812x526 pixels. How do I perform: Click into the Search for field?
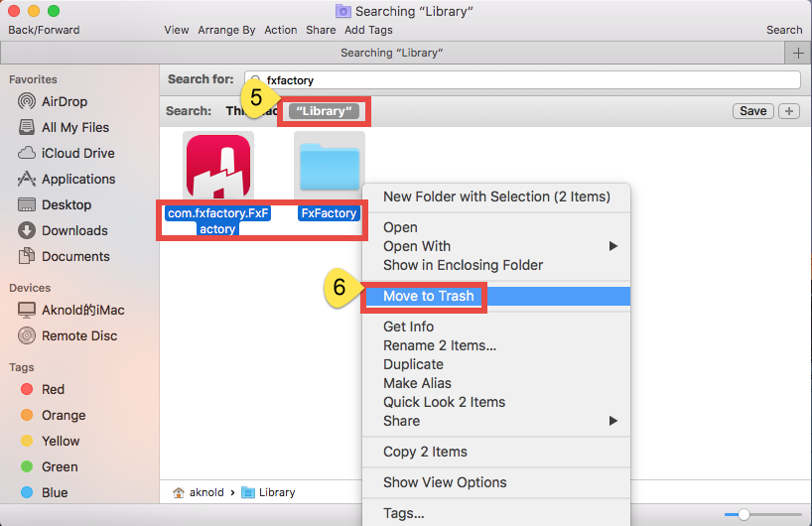coord(522,80)
